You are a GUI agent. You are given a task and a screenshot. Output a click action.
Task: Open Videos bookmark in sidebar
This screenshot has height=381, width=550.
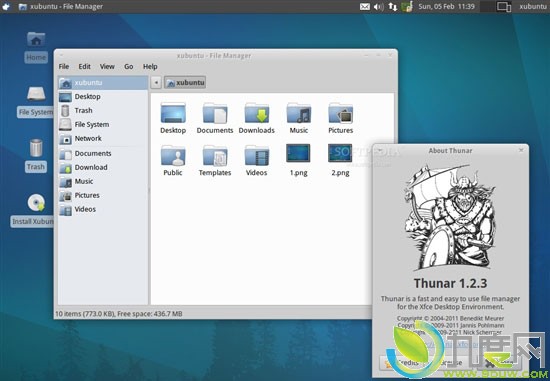[x=103, y=209]
